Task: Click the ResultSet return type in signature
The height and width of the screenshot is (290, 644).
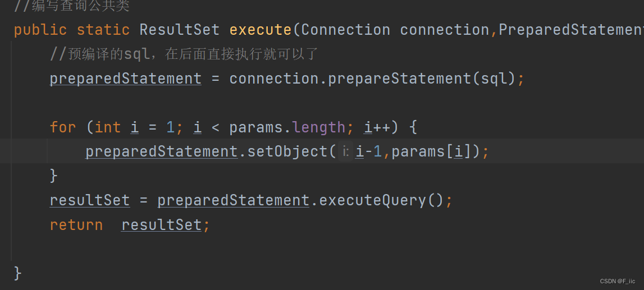Action: click(x=179, y=30)
